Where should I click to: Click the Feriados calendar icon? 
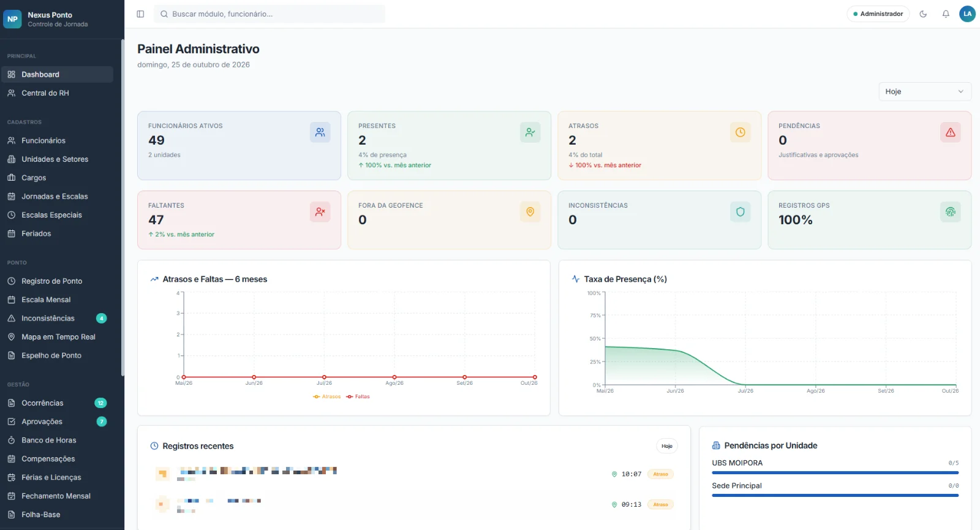11,233
